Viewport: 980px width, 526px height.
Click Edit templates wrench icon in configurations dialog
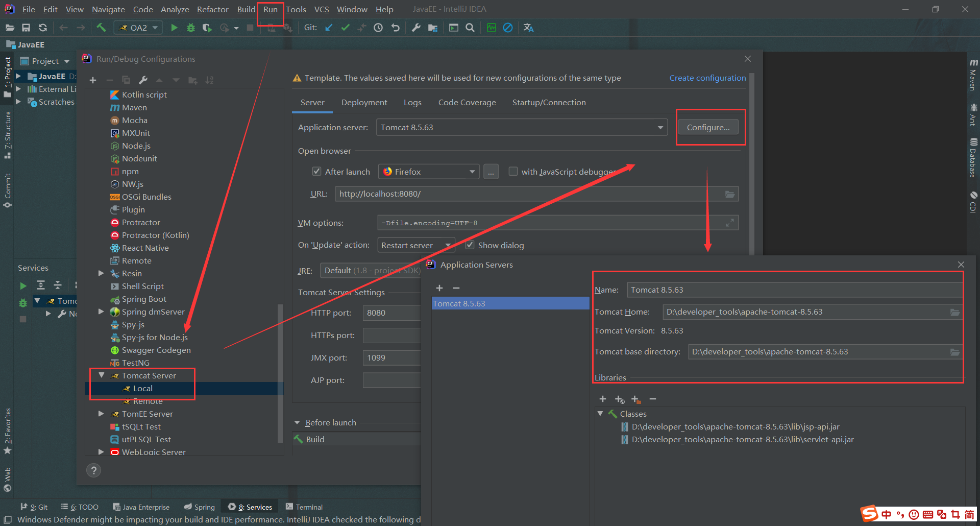pyautogui.click(x=143, y=80)
